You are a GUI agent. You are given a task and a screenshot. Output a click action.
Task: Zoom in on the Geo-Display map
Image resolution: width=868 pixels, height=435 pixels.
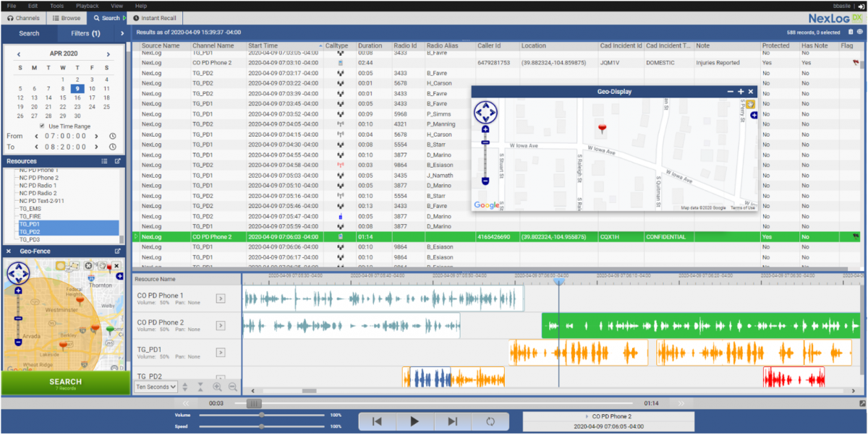click(485, 129)
